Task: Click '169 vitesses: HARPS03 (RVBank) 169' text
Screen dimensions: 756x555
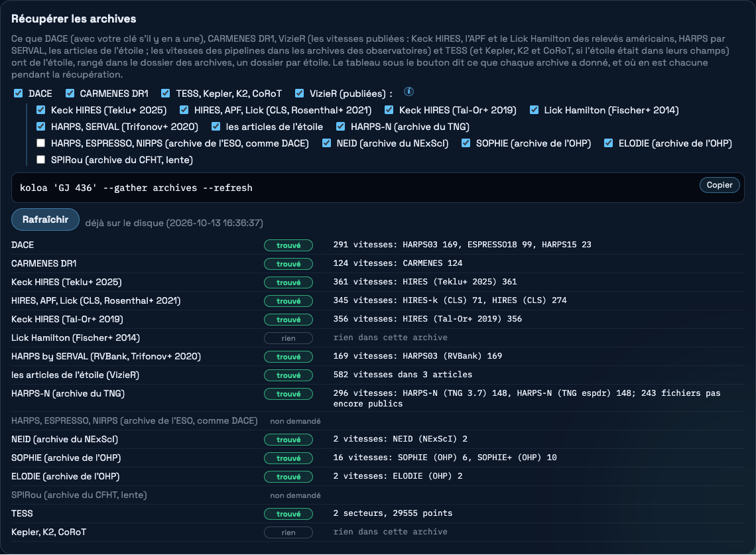Action: coord(418,356)
